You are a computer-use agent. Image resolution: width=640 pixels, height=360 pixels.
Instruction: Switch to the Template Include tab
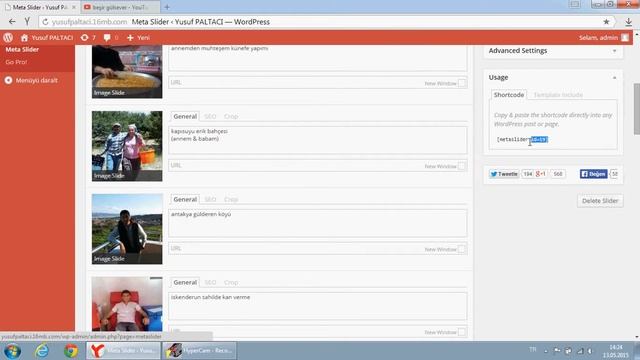pos(558,95)
